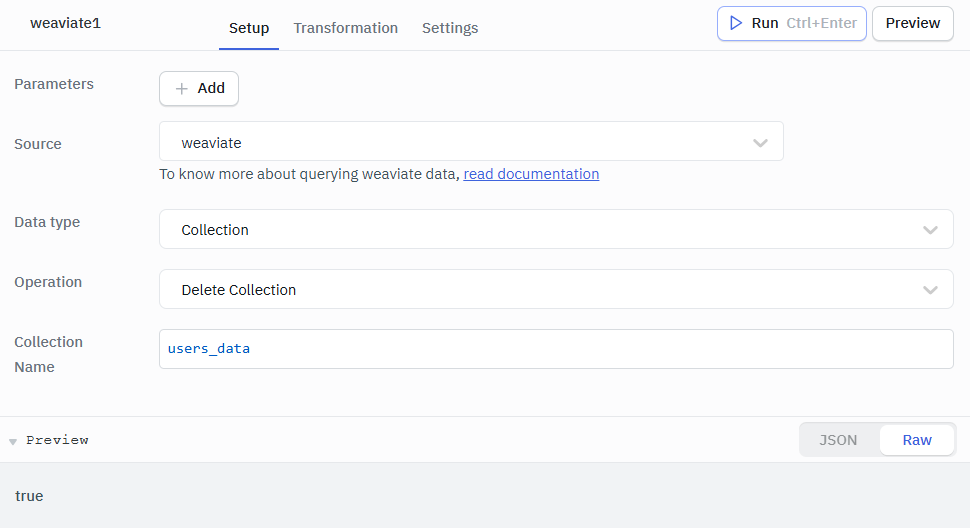970x528 pixels.
Task: Open the Data type dropdown showing Collection
Action: pyautogui.click(x=556, y=229)
